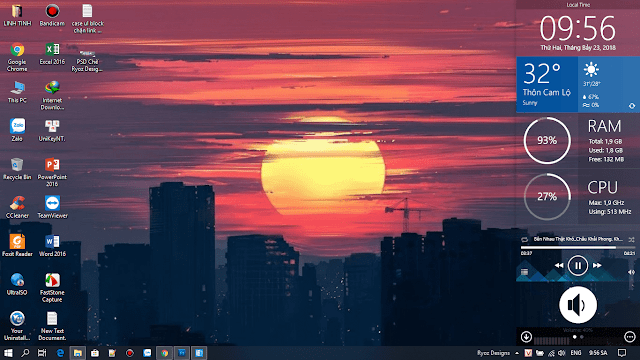
Task: Open the UniKey V tray icon
Action: click(x=528, y=353)
